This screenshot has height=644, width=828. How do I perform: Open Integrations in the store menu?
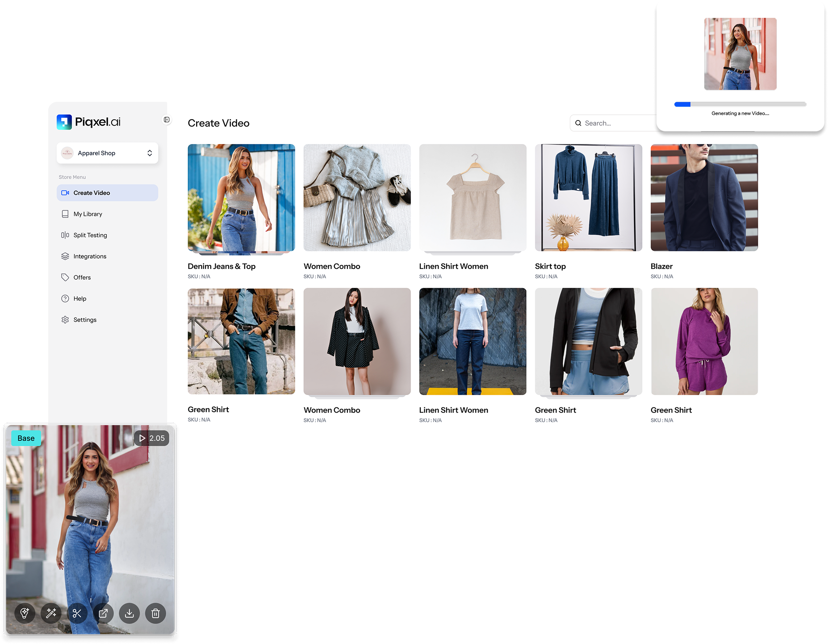pos(89,256)
